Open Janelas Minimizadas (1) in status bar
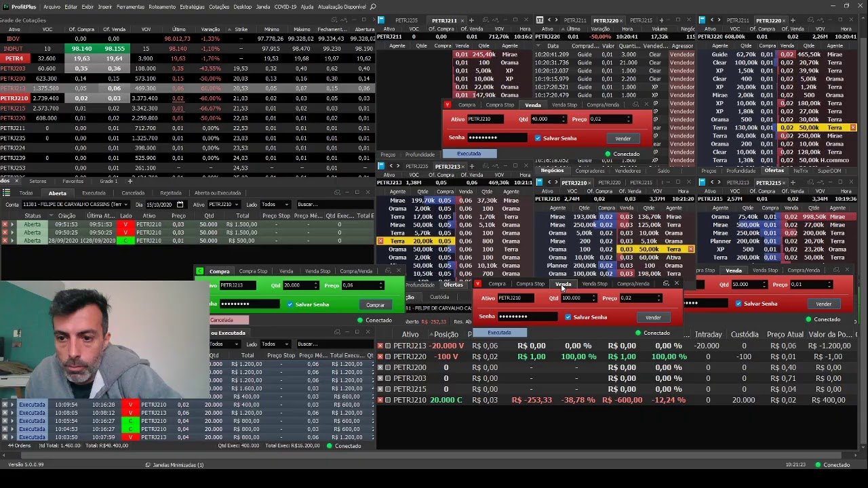 [174, 465]
